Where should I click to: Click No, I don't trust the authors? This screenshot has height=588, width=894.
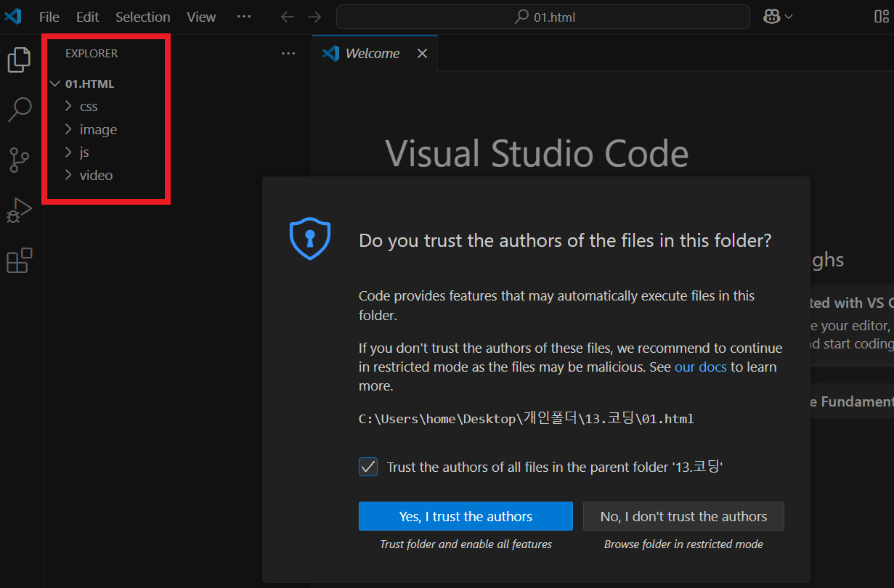683,516
